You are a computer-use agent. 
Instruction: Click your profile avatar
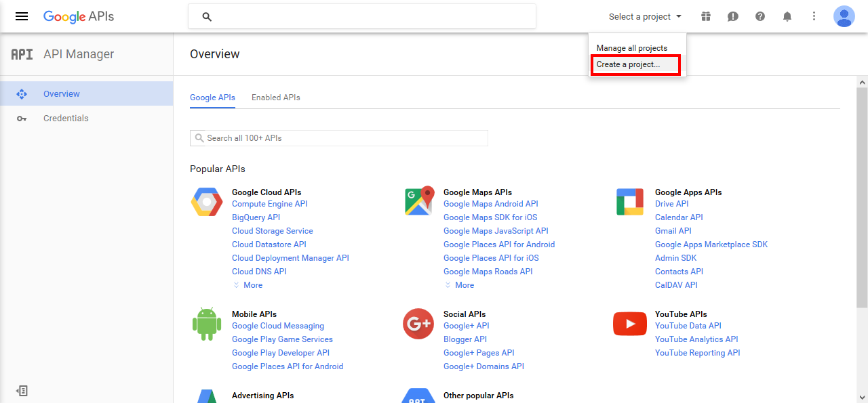coord(844,16)
